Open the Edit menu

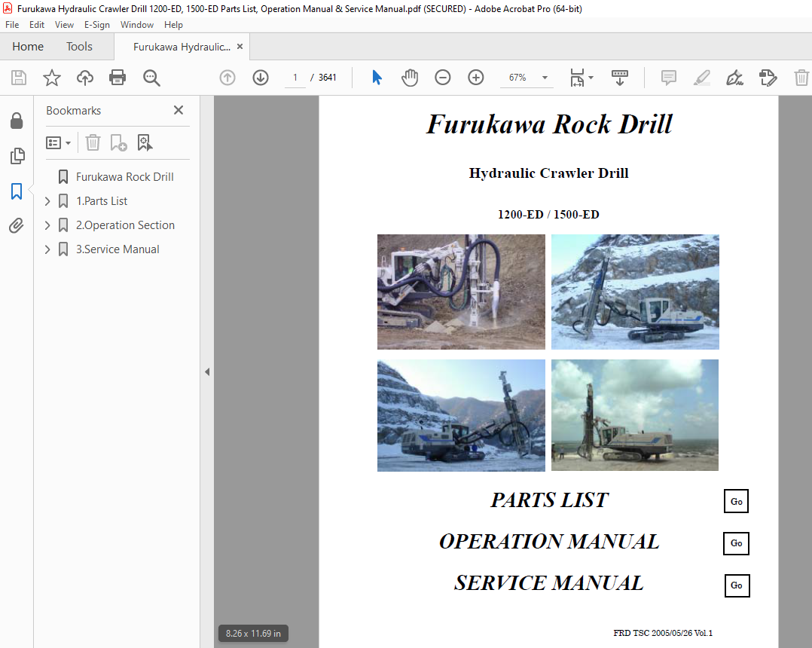coord(37,25)
